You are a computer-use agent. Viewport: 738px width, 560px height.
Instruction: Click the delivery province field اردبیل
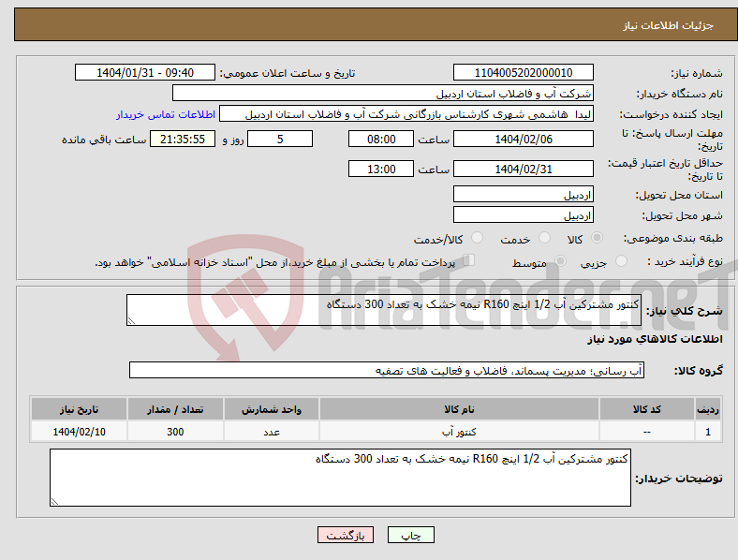tap(523, 194)
